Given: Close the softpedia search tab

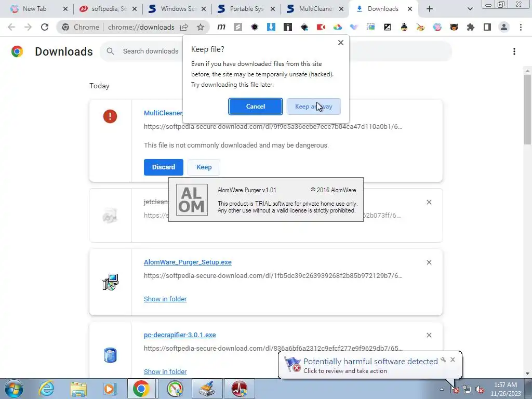Looking at the screenshot, I should click(x=135, y=9).
